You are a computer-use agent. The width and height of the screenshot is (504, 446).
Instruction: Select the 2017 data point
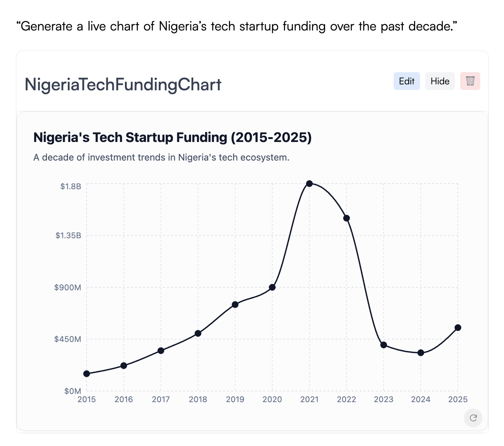[161, 350]
